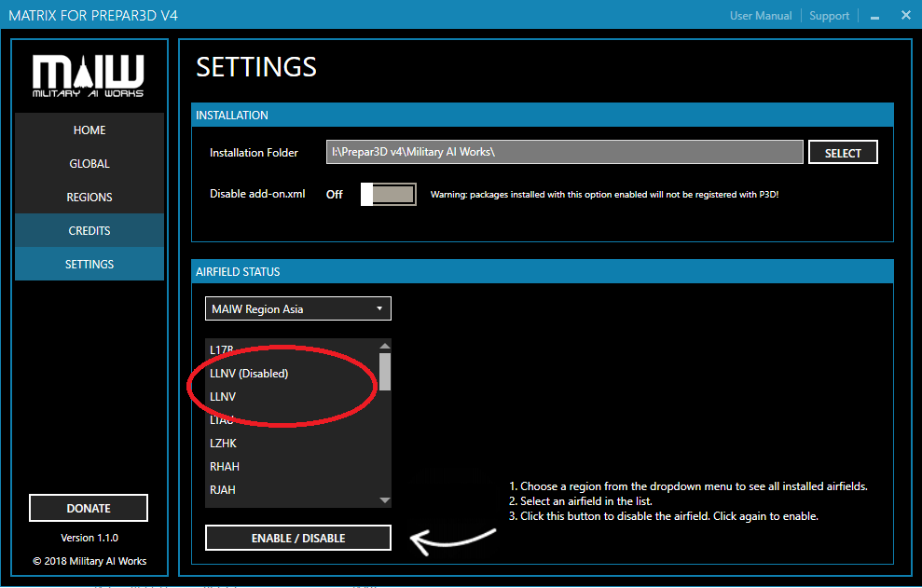Screen dimensions: 922x588
Task: Navigate to REGIONS in sidebar
Action: [89, 198]
